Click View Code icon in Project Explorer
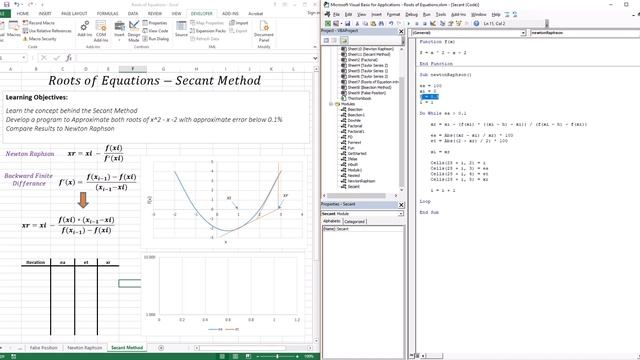640x360 pixels. click(x=327, y=40)
